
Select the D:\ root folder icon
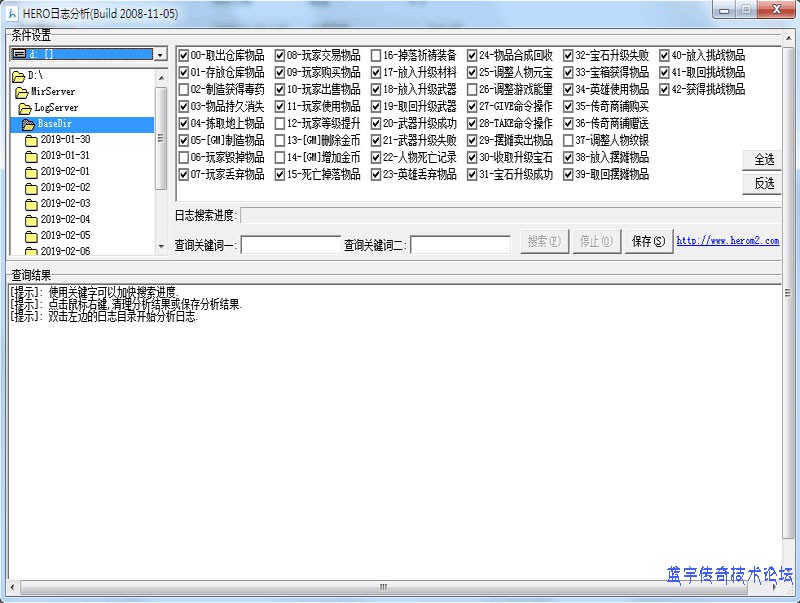tap(19, 76)
